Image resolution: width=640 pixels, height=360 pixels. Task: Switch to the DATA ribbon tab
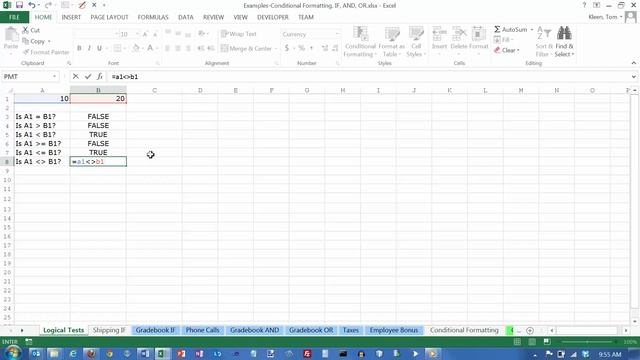(186, 17)
